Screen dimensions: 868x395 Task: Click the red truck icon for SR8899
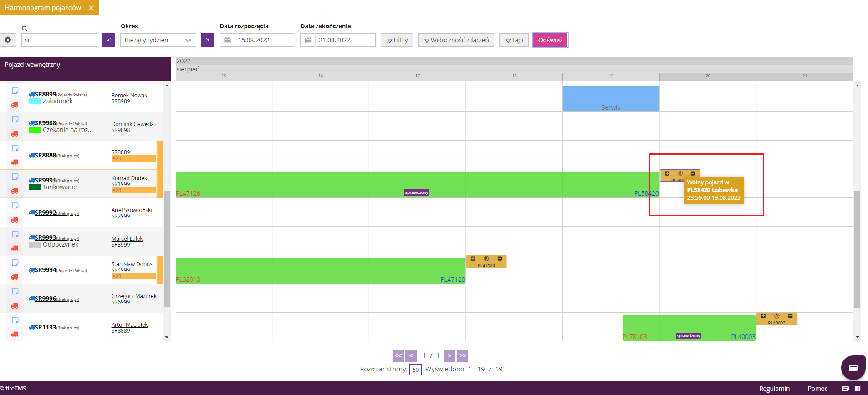point(15,105)
